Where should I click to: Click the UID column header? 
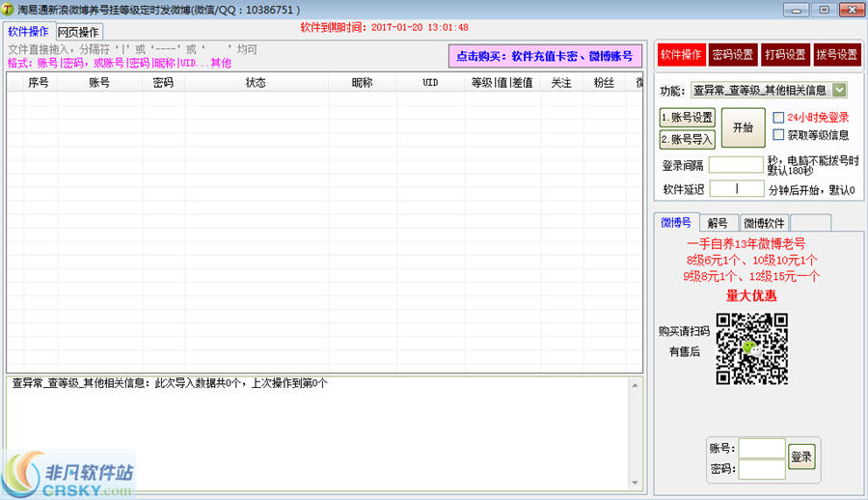[430, 83]
